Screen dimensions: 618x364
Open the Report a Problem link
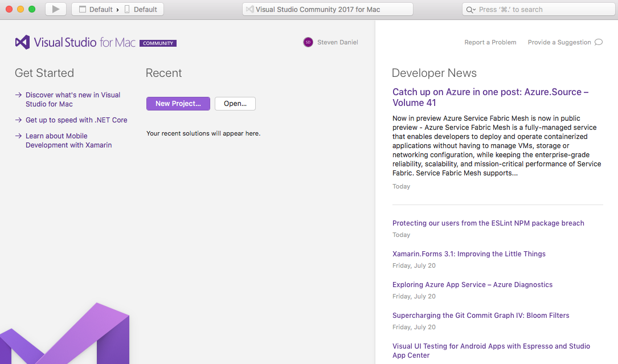coord(490,42)
